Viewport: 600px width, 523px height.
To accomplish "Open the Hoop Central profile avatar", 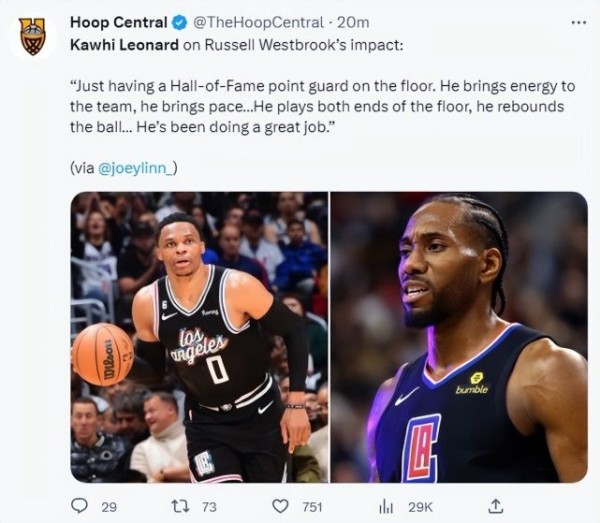I will click(x=33, y=37).
